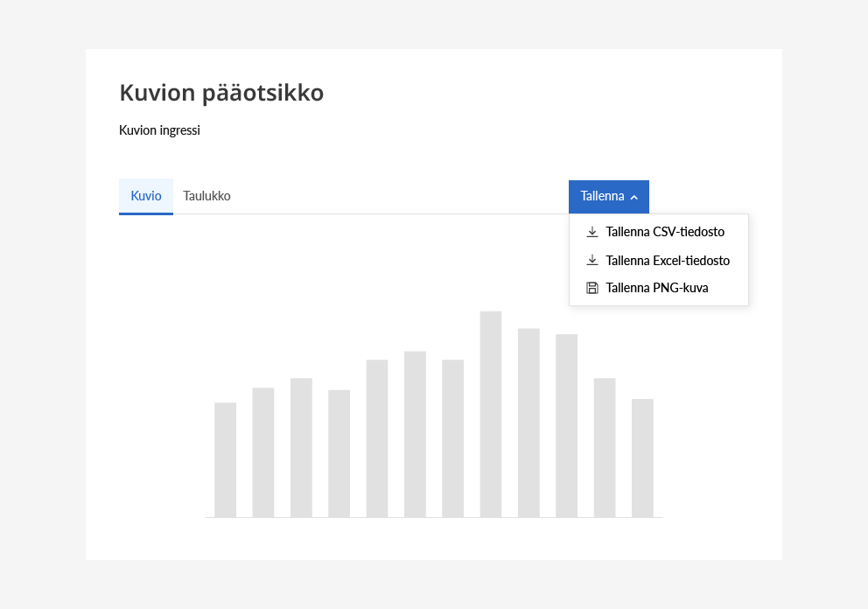The image size is (868, 609).
Task: Click the download icon beside Excel-tiedosto
Action: pos(592,260)
